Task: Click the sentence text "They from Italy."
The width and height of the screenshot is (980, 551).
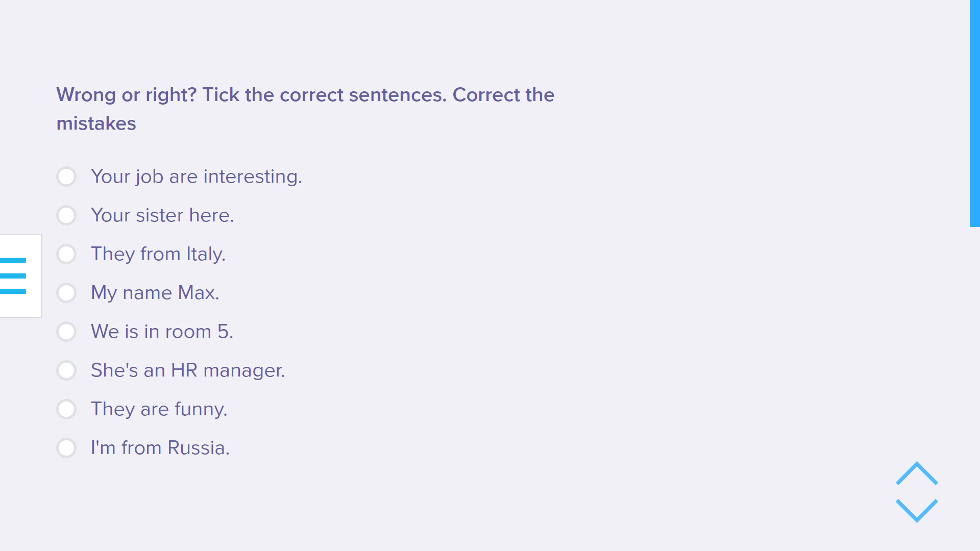Action: [158, 254]
